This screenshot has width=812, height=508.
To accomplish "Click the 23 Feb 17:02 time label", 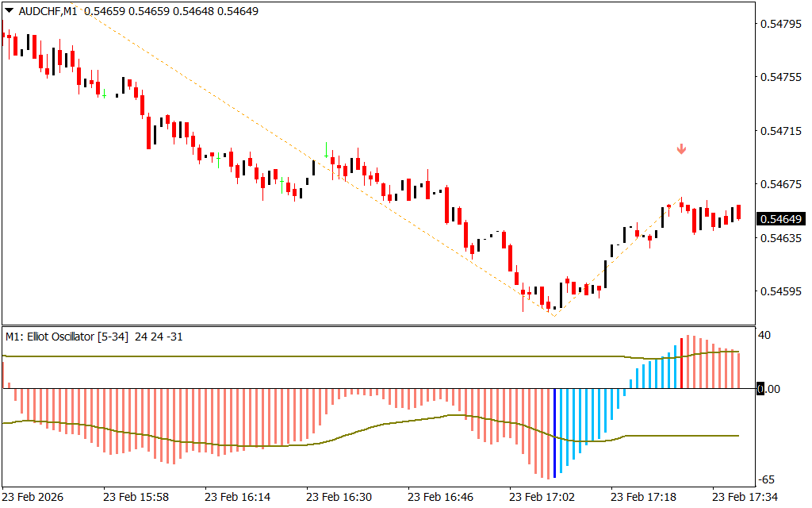I will point(542,497).
